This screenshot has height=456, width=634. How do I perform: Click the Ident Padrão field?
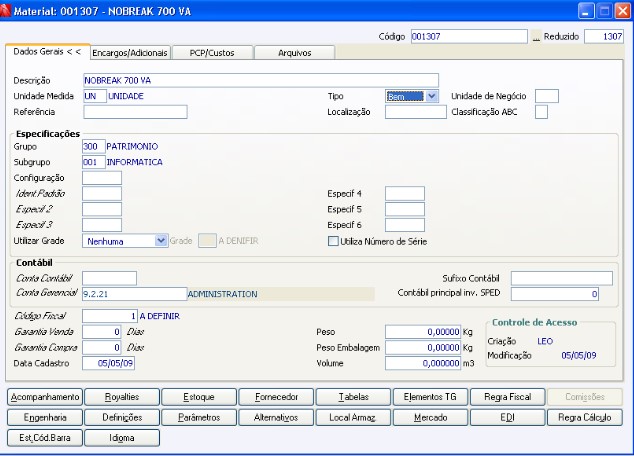(101, 194)
